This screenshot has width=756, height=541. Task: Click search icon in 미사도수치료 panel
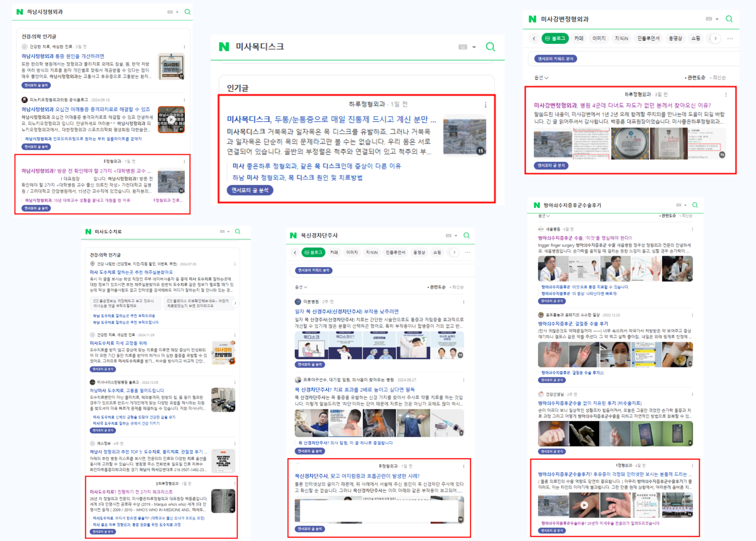[x=238, y=232]
